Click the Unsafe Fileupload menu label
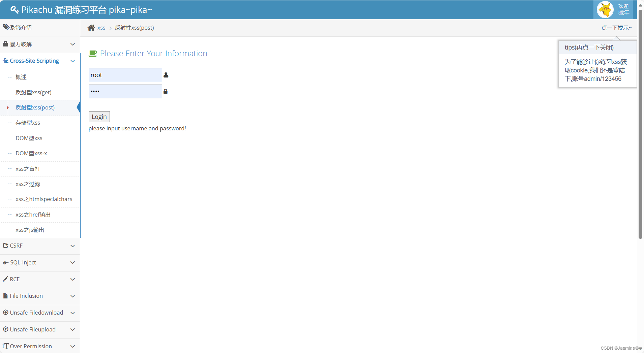644x353 pixels. tap(33, 329)
